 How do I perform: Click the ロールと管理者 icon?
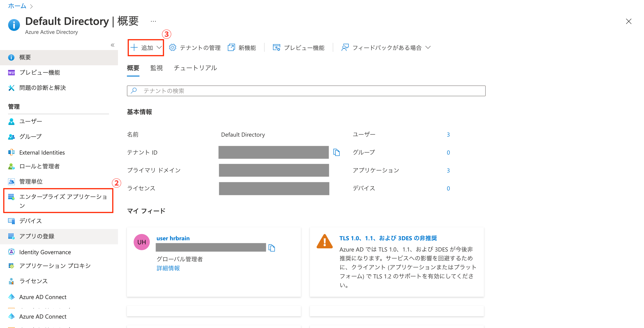pyautogui.click(x=11, y=166)
